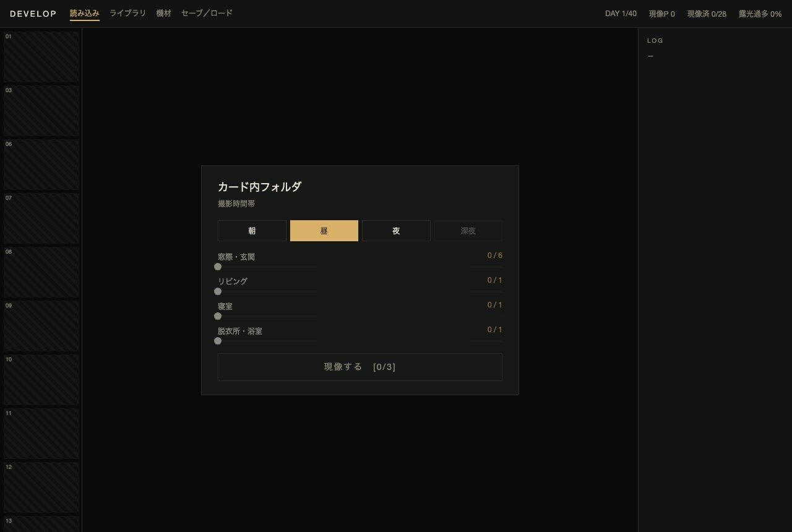Viewport: 792px width, 532px height.
Task: Click the 現像する [0/3] button
Action: point(360,367)
